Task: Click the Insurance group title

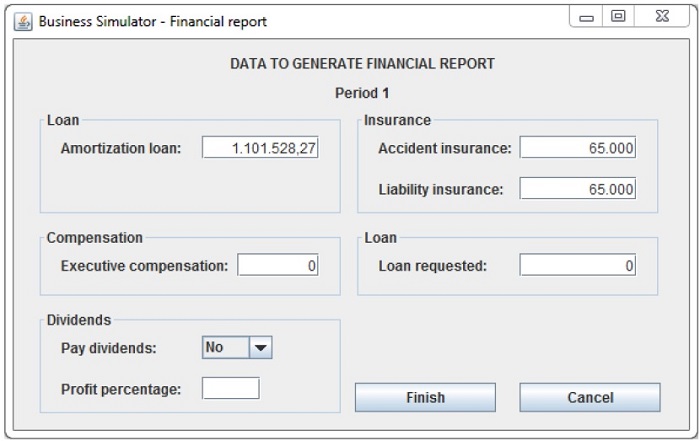Action: [x=397, y=120]
